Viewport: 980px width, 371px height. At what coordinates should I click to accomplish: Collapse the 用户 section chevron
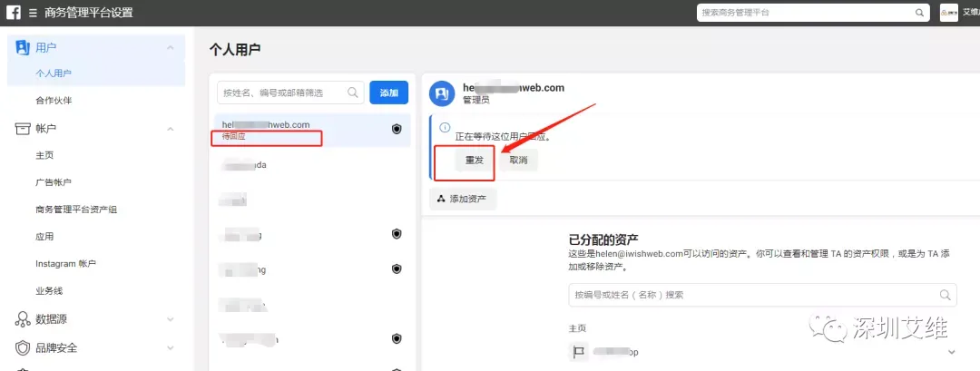click(x=170, y=47)
